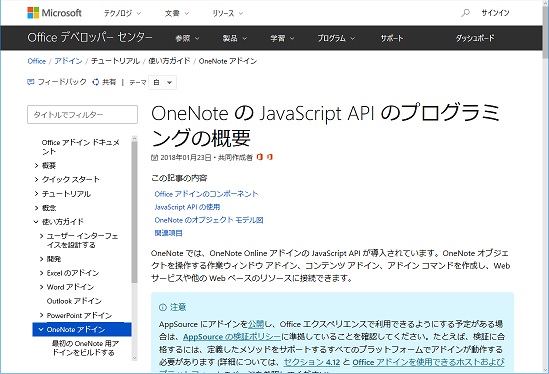Open the 参照 nav menu
This screenshot has width=549, height=374.
pos(187,38)
